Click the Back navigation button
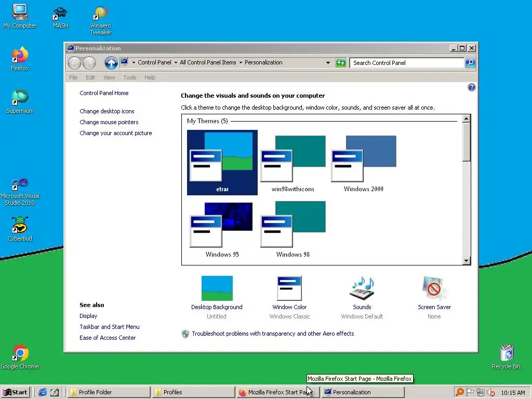 [74, 63]
